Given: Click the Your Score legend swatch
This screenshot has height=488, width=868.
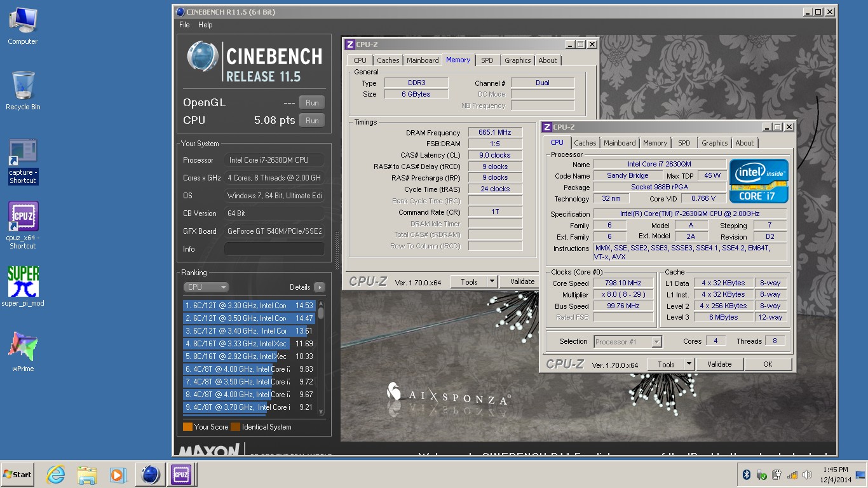Looking at the screenshot, I should [187, 427].
